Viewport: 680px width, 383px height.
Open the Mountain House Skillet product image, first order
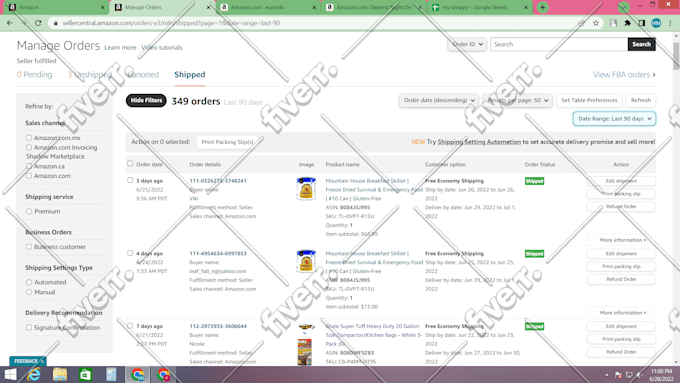306,188
